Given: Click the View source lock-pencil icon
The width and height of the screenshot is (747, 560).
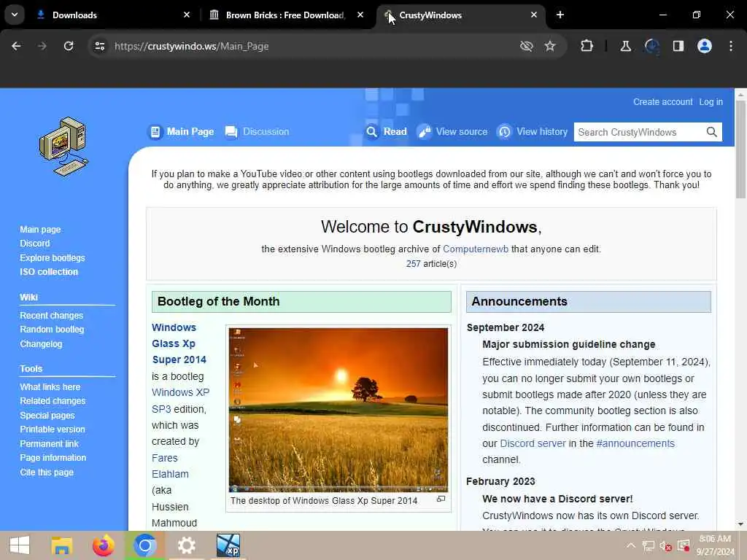Looking at the screenshot, I should point(424,132).
